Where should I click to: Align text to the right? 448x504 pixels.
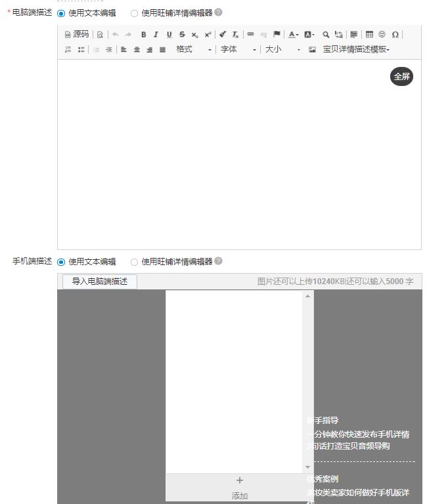click(150, 49)
